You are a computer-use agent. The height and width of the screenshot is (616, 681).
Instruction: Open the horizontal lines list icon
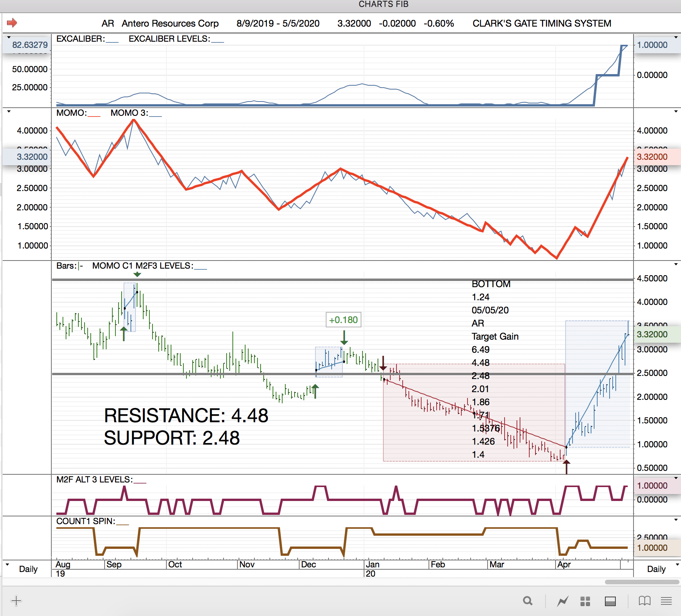click(666, 601)
